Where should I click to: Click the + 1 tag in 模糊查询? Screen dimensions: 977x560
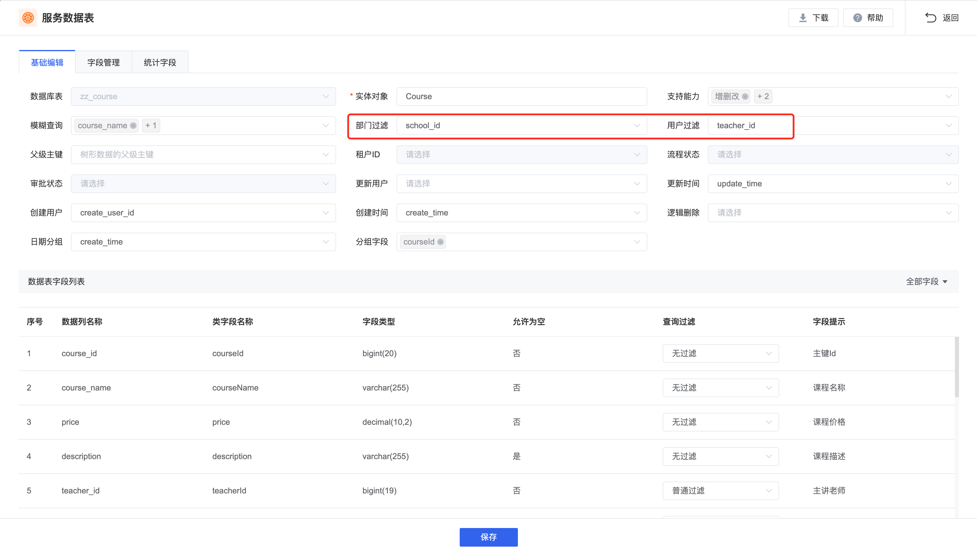(x=151, y=125)
